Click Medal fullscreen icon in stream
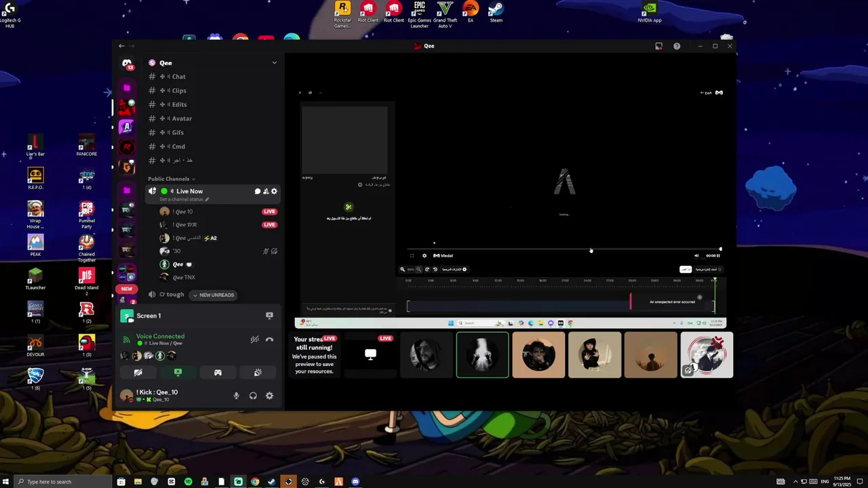Image resolution: width=868 pixels, height=488 pixels. point(412,256)
